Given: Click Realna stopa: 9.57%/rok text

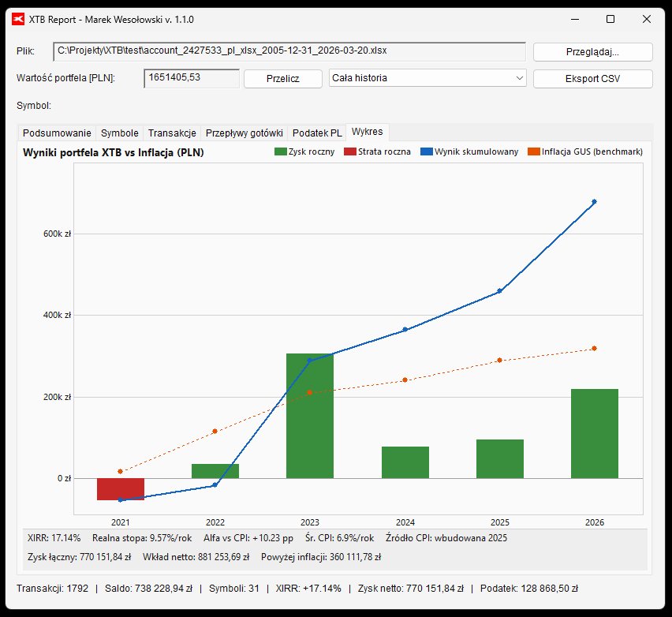Looking at the screenshot, I should [x=142, y=537].
